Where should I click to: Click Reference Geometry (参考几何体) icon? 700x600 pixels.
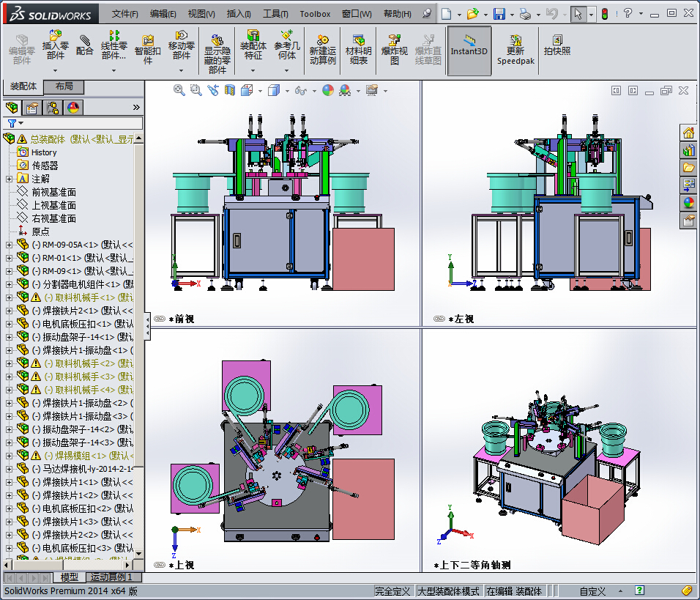(286, 45)
